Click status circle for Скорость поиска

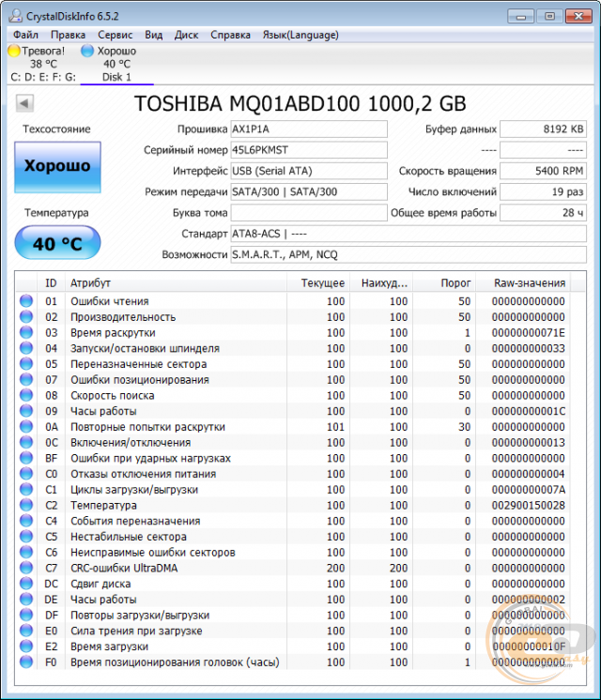coord(26,395)
